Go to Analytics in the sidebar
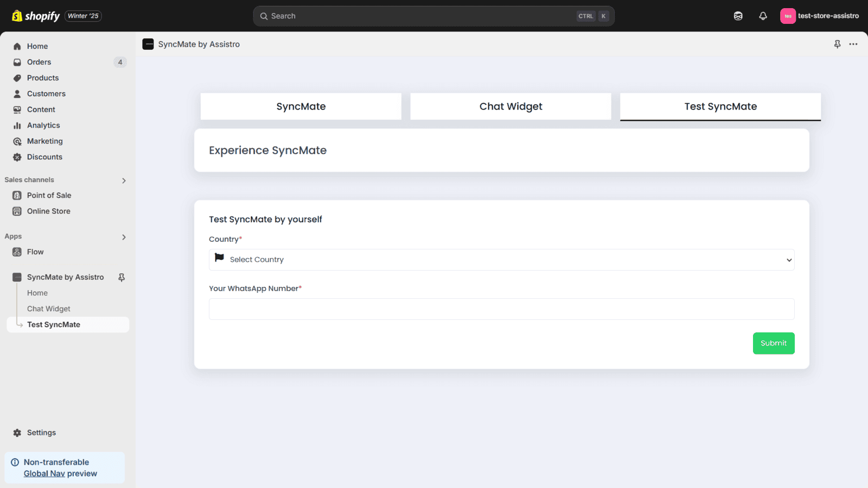This screenshot has width=868, height=488. 43,125
